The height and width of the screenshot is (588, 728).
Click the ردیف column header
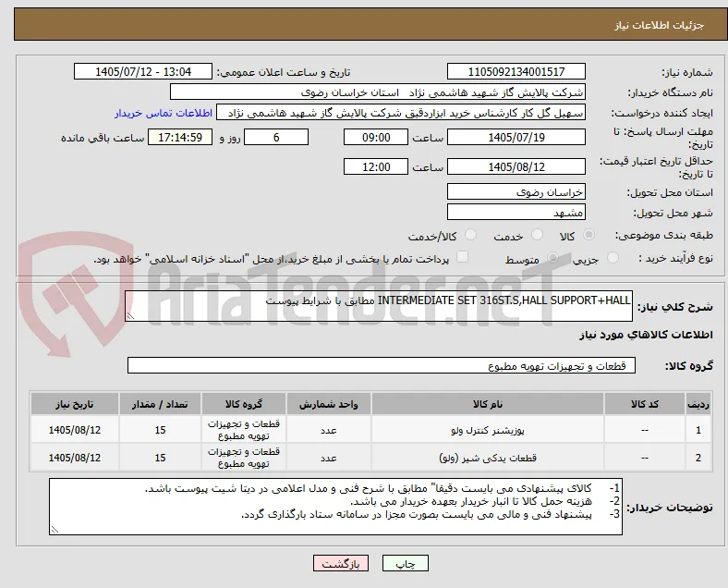pos(698,404)
